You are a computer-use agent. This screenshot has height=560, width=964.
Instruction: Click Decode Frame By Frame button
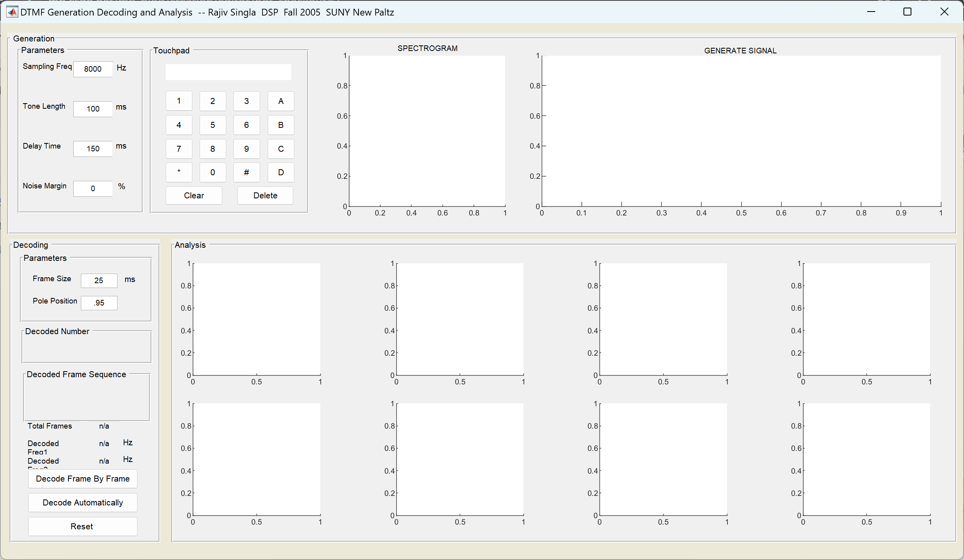pyautogui.click(x=82, y=479)
